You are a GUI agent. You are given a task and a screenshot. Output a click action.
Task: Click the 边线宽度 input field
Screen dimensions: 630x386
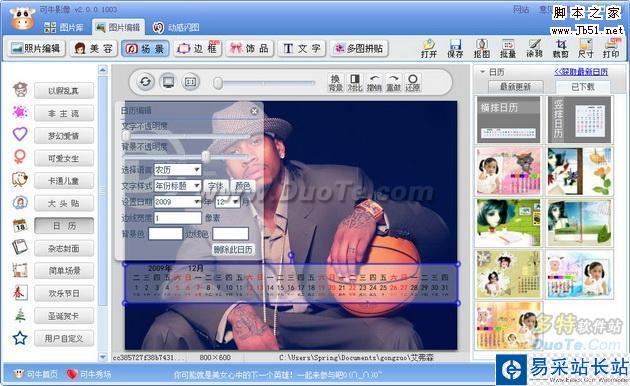pos(177,218)
